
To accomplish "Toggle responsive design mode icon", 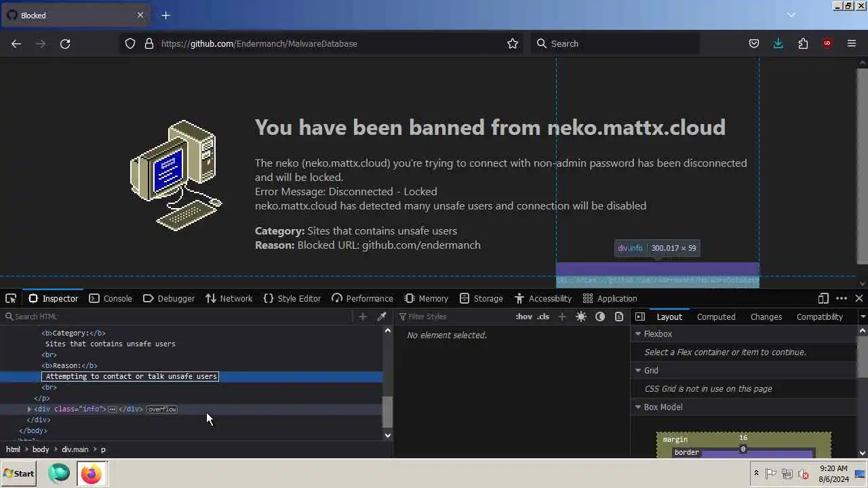I will tap(823, 298).
